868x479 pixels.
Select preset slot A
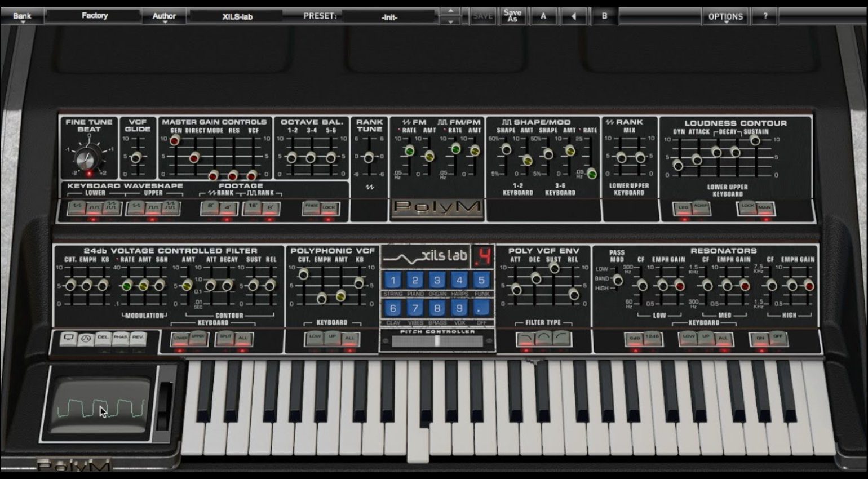[543, 16]
